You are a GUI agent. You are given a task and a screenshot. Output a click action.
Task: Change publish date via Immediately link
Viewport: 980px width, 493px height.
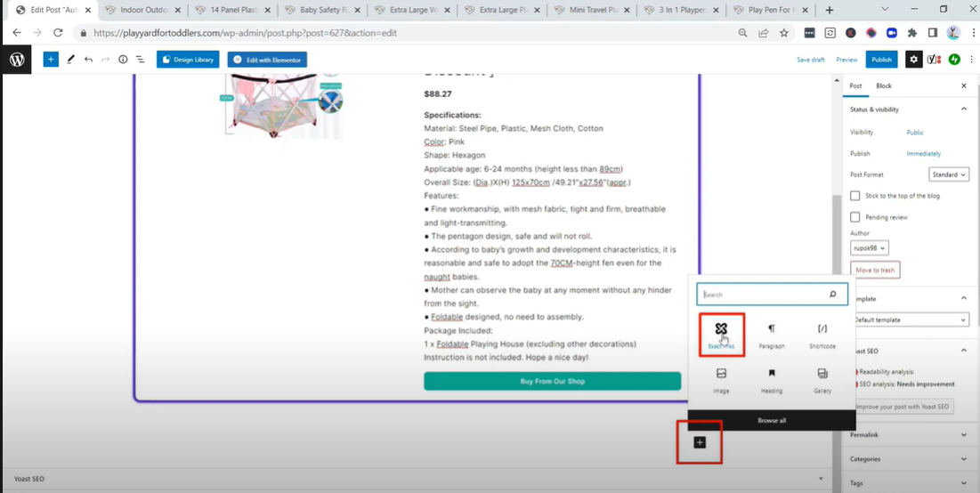pyautogui.click(x=924, y=154)
